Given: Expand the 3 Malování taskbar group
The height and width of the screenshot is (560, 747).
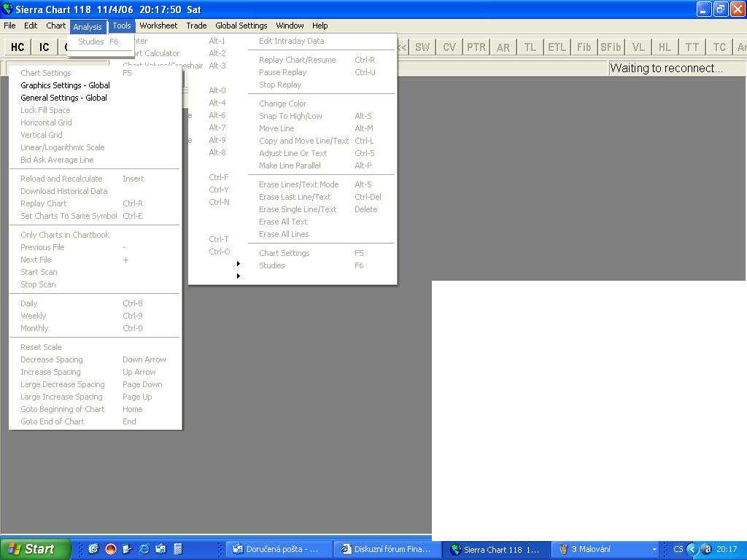Looking at the screenshot, I should tap(606, 549).
